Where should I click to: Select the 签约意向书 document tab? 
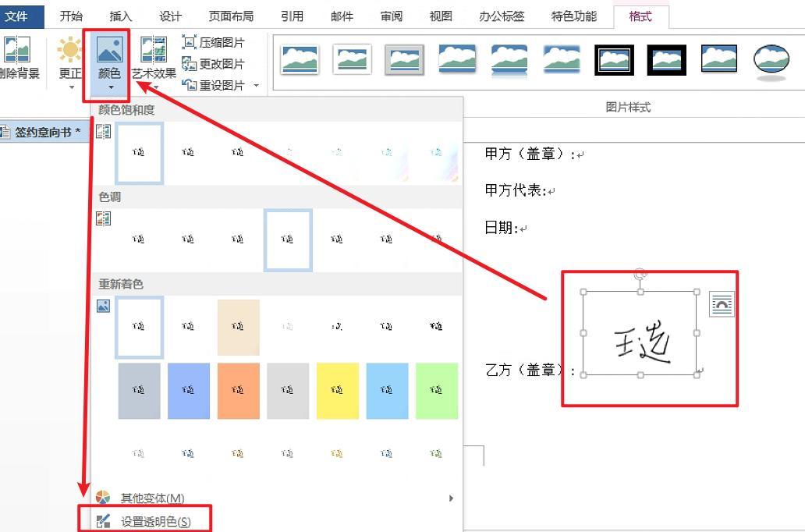45,132
